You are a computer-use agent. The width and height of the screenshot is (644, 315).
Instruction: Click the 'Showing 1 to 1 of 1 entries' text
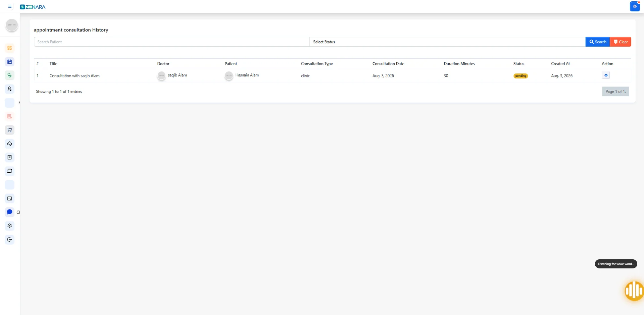(x=59, y=91)
